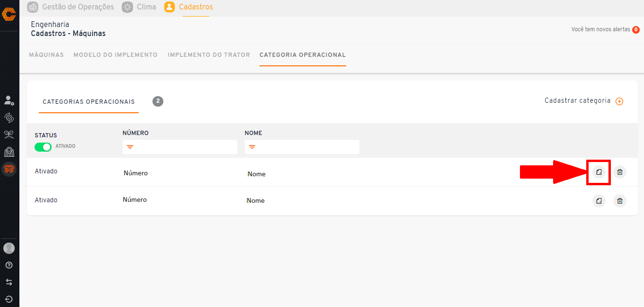
Task: Edit the first Ativado category row
Action: pyautogui.click(x=599, y=172)
